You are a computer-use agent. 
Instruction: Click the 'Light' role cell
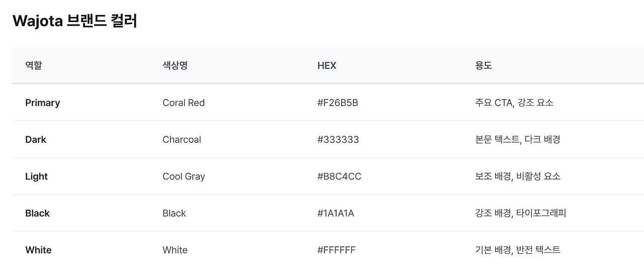click(x=37, y=176)
